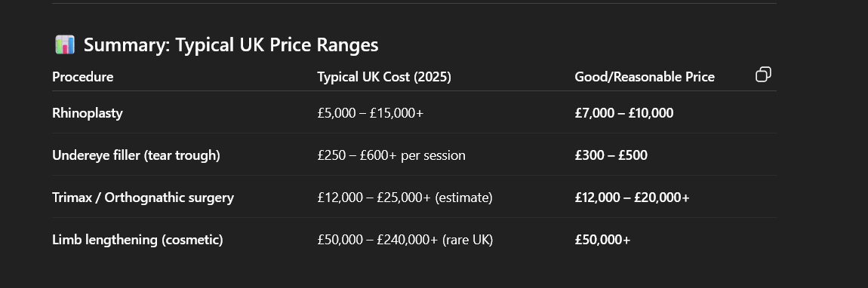
Task: Select the Summary: Typical UK Price Ranges heading
Action: 231,44
